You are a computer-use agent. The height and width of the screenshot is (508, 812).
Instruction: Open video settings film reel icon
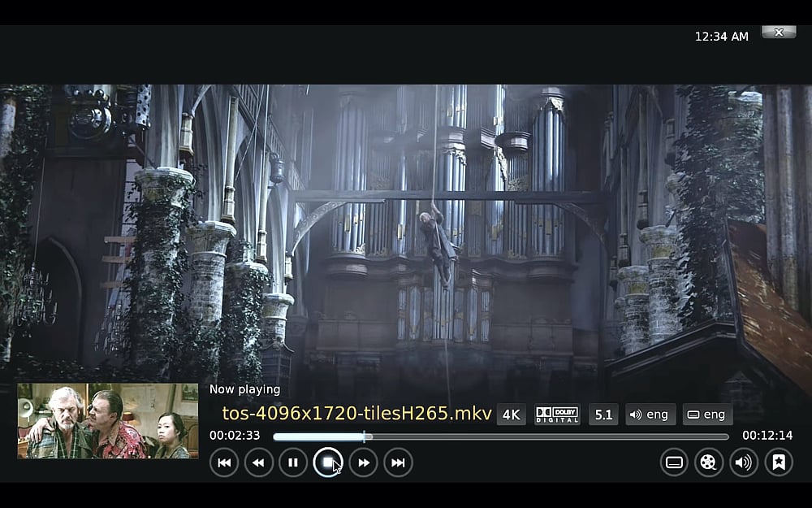pos(708,462)
